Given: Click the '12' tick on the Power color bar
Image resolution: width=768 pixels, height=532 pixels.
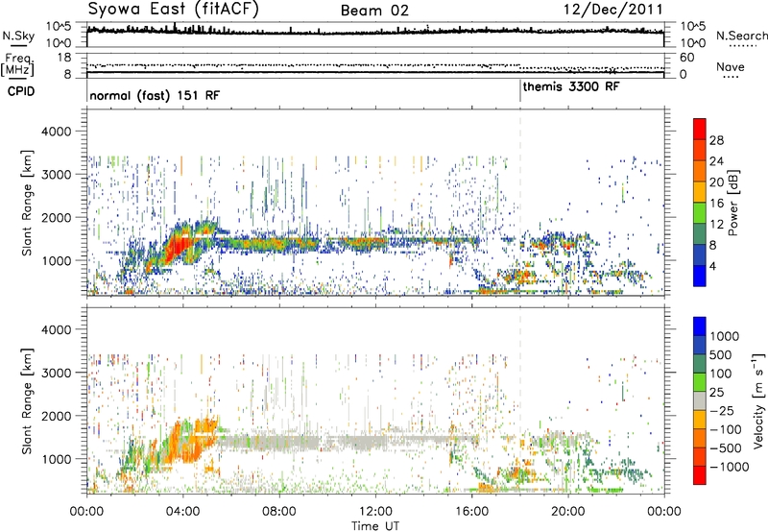Looking at the screenshot, I should (x=716, y=225).
